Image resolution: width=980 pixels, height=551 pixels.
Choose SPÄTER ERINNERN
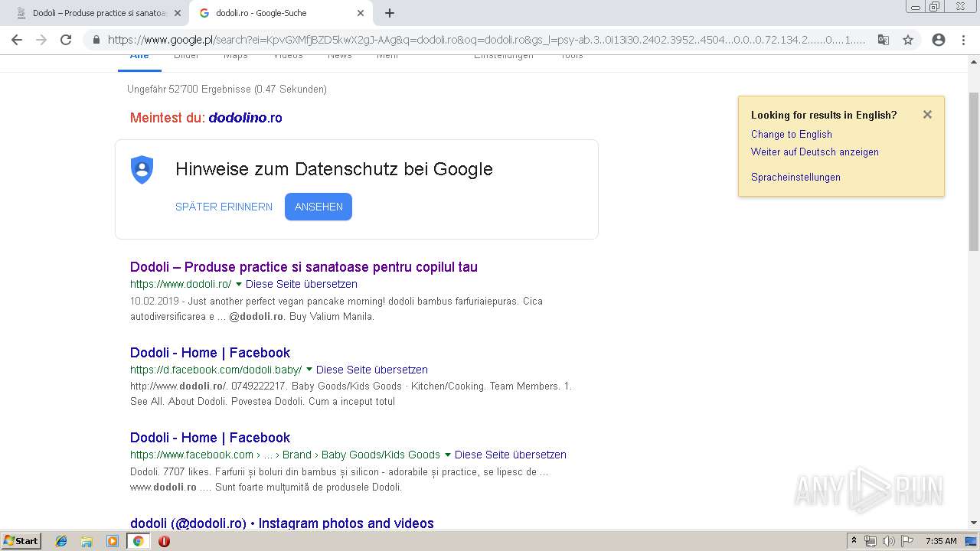tap(224, 207)
